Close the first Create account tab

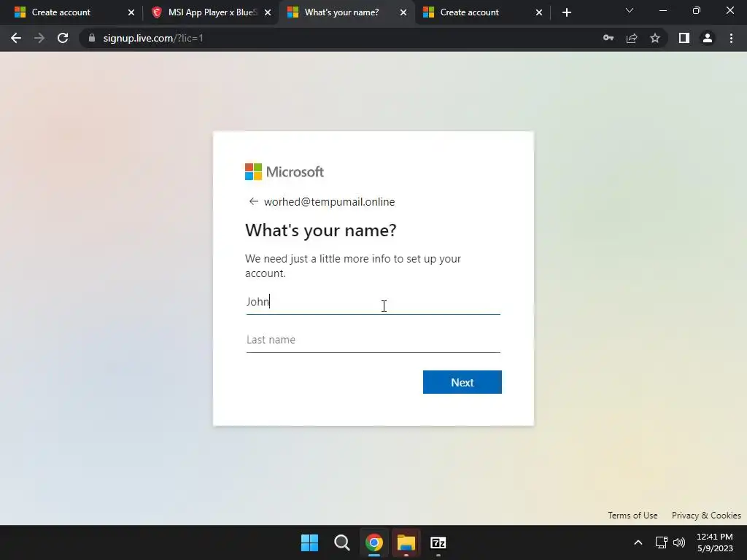click(x=131, y=12)
